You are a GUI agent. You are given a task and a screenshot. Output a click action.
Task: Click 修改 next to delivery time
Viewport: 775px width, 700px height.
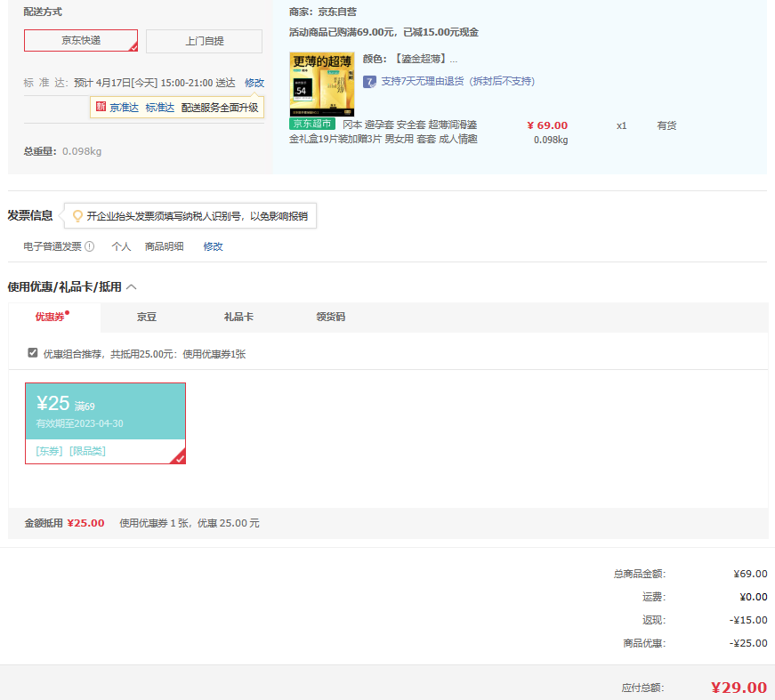[254, 83]
